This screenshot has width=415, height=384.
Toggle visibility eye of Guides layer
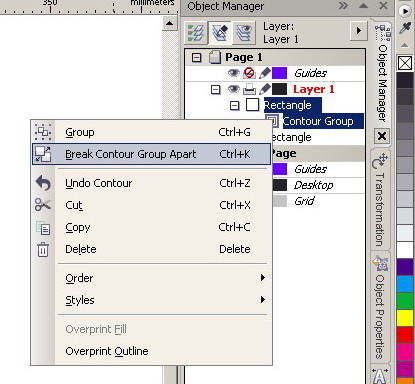point(234,73)
